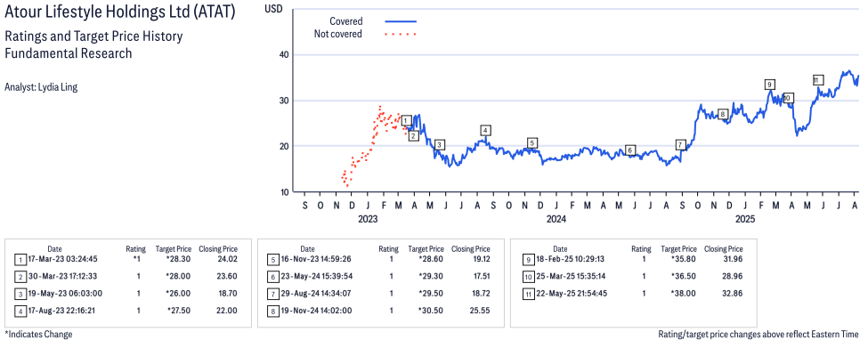868x340 pixels.
Task: Click the closing price 18.70
Action: click(x=228, y=294)
